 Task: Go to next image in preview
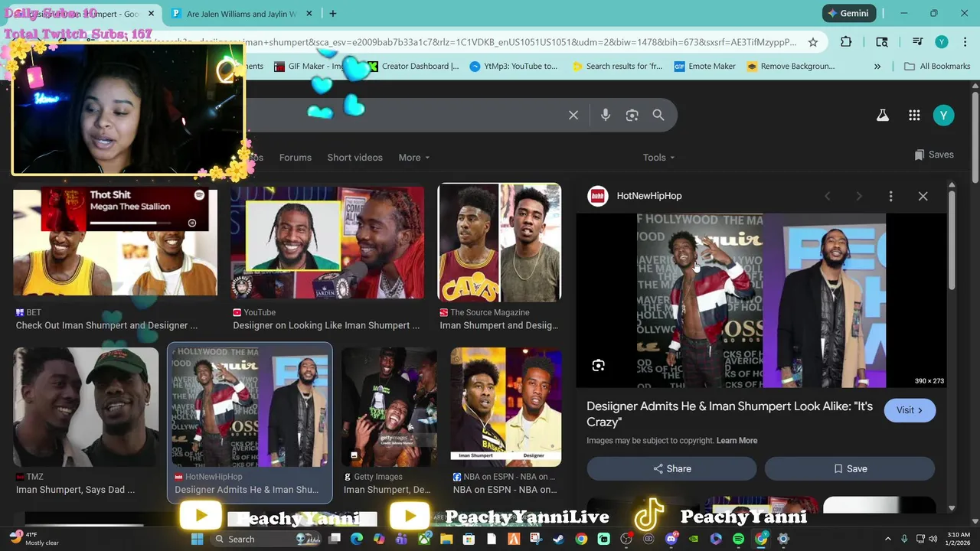click(859, 196)
